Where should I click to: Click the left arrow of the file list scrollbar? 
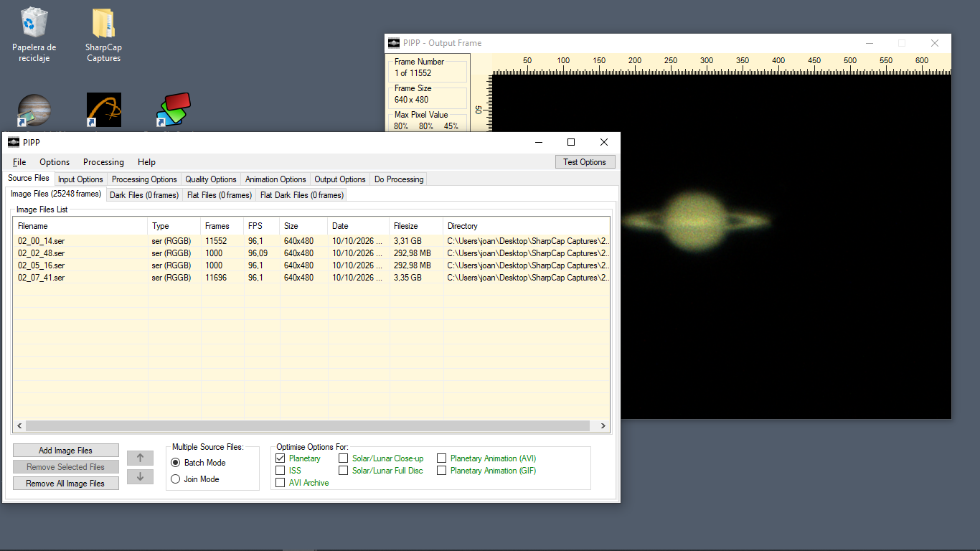tap(19, 426)
